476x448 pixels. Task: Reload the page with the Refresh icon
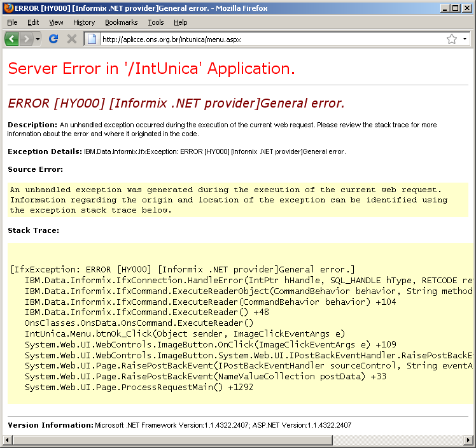[53, 39]
